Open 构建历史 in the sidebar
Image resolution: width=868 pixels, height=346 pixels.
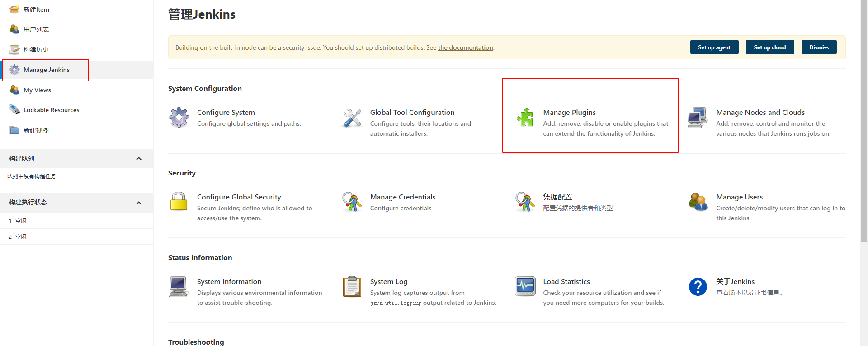click(x=36, y=50)
